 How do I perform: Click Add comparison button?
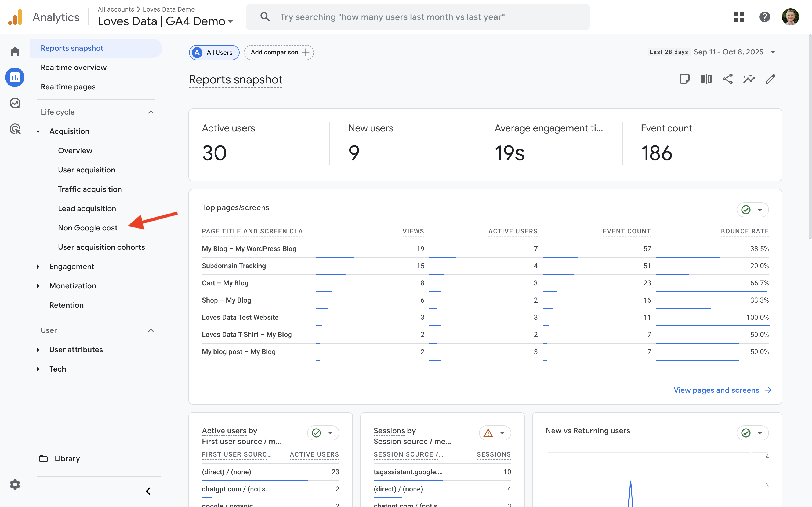pyautogui.click(x=279, y=52)
